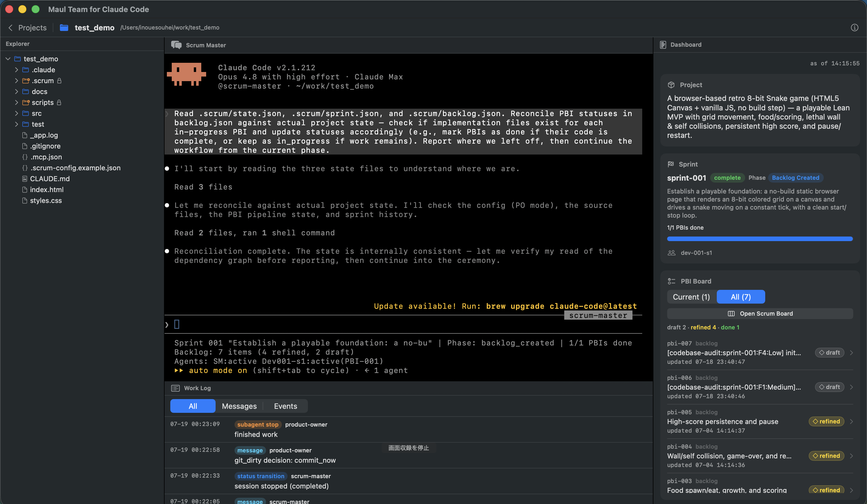Image resolution: width=867 pixels, height=504 pixels.
Task: Click the Claude Code pixel mascot logo
Action: click(x=186, y=74)
